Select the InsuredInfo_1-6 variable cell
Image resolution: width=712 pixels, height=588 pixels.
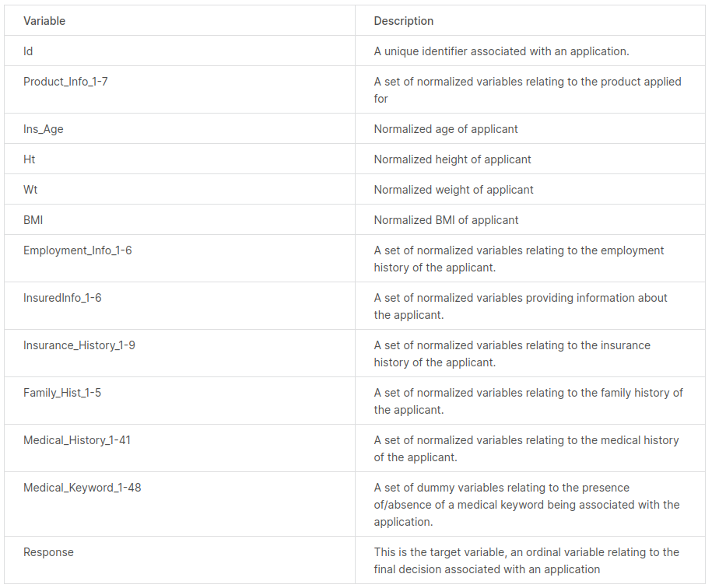tap(180, 306)
